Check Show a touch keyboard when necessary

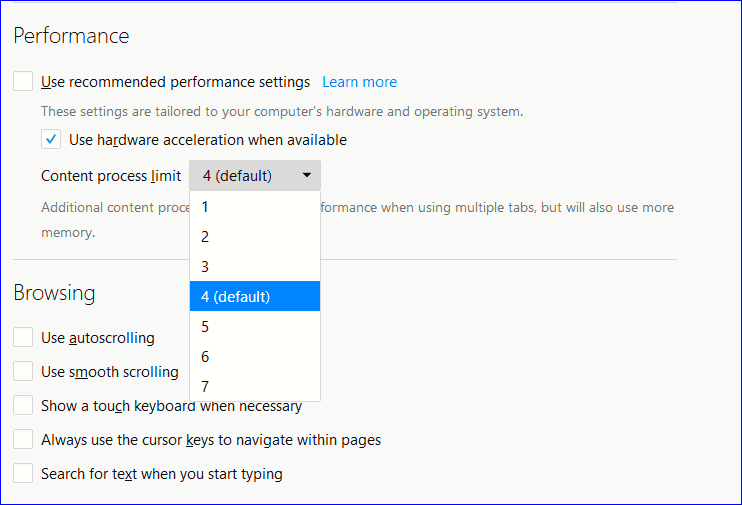coord(23,406)
